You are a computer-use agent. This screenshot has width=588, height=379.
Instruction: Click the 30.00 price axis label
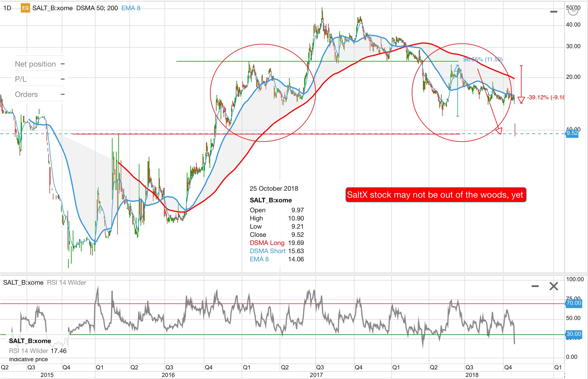click(573, 46)
